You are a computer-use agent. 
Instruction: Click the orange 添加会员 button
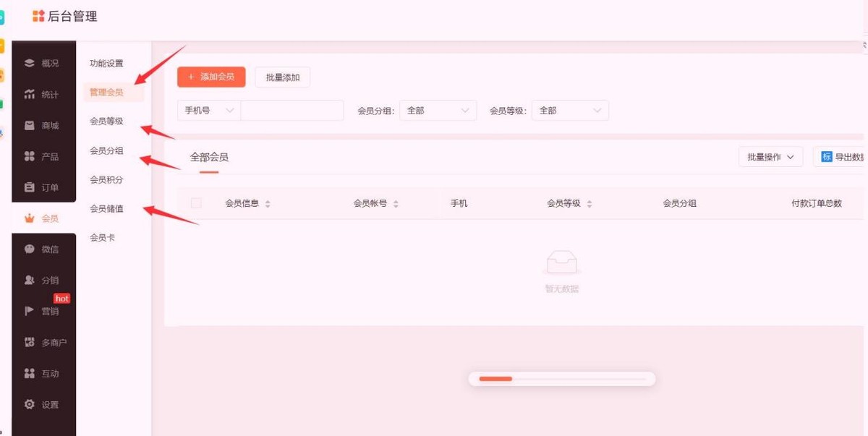click(210, 77)
